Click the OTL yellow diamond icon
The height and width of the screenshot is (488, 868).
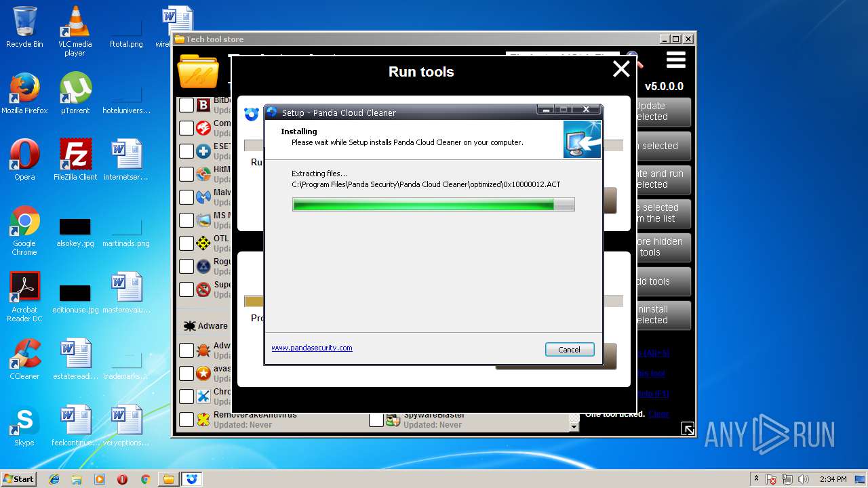203,243
